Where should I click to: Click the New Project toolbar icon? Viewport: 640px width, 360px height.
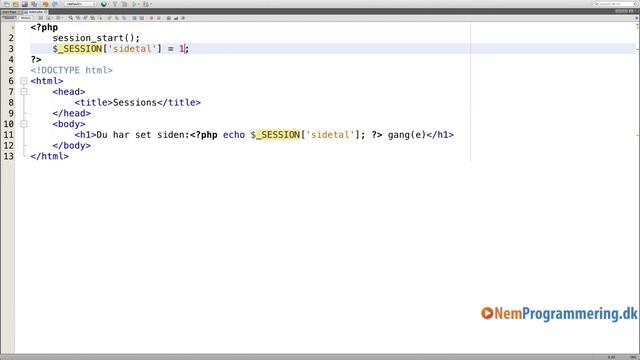click(16, 4)
